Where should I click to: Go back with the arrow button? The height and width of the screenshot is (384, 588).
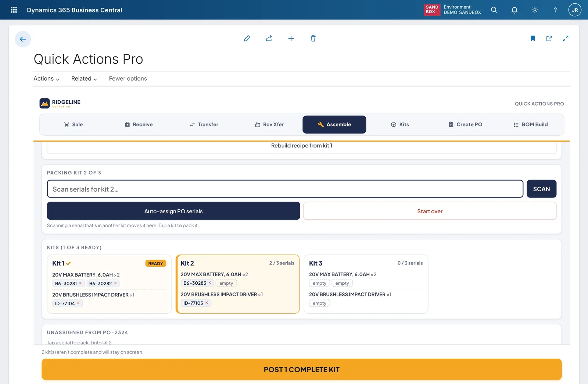23,39
